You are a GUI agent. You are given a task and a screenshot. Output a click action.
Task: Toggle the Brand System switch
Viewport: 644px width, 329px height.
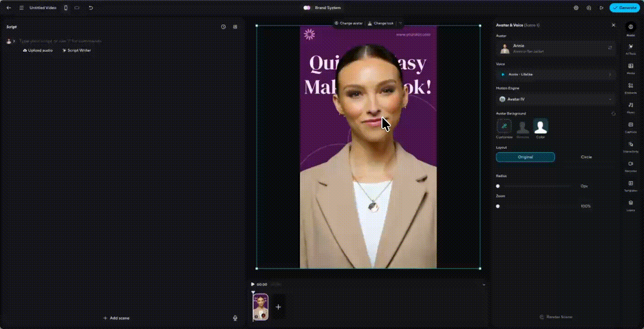[307, 8]
